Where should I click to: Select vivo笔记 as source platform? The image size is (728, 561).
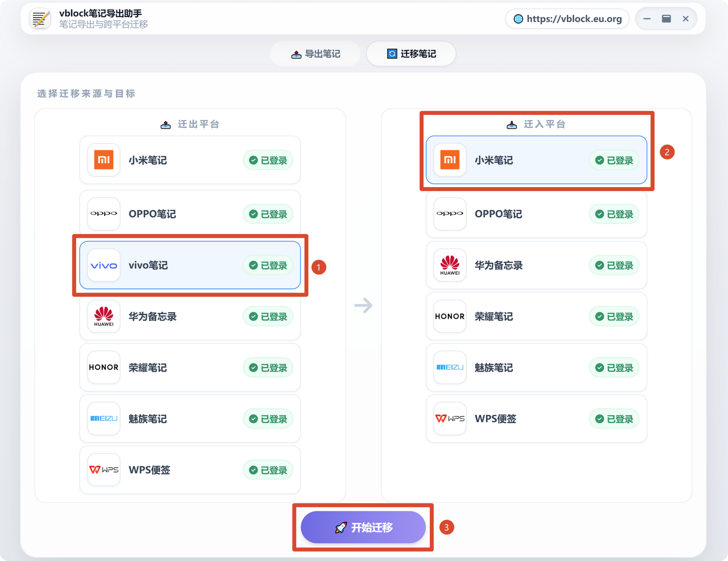tap(190, 265)
